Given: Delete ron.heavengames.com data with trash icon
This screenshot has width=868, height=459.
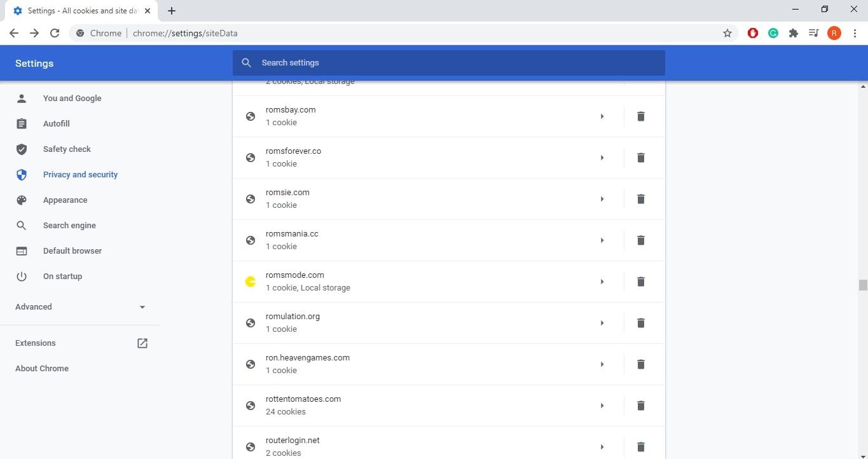Looking at the screenshot, I should (x=641, y=364).
